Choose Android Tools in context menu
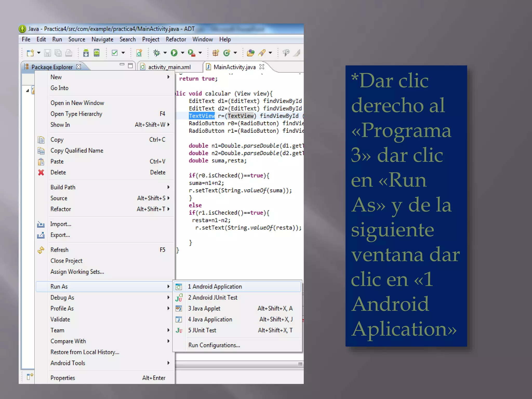 click(104, 363)
